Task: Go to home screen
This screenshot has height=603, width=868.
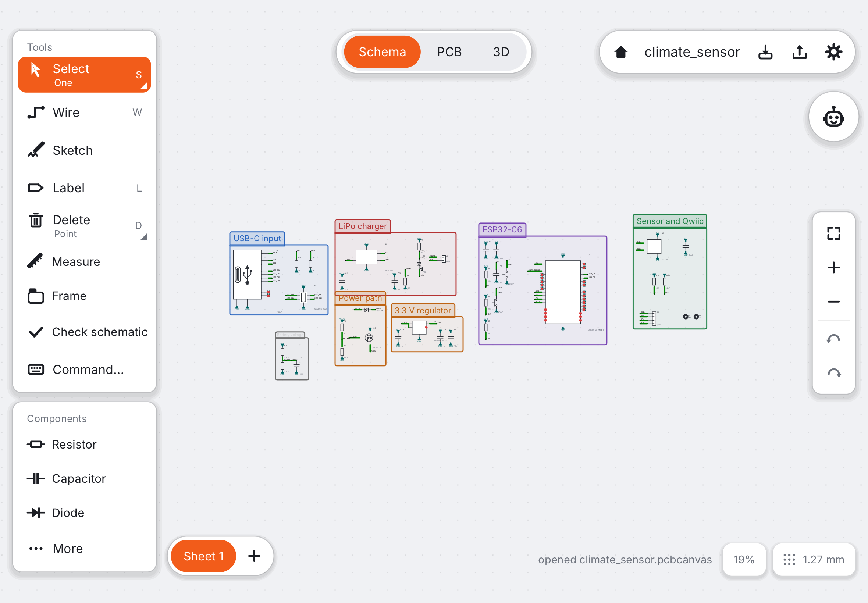Action: (620, 52)
